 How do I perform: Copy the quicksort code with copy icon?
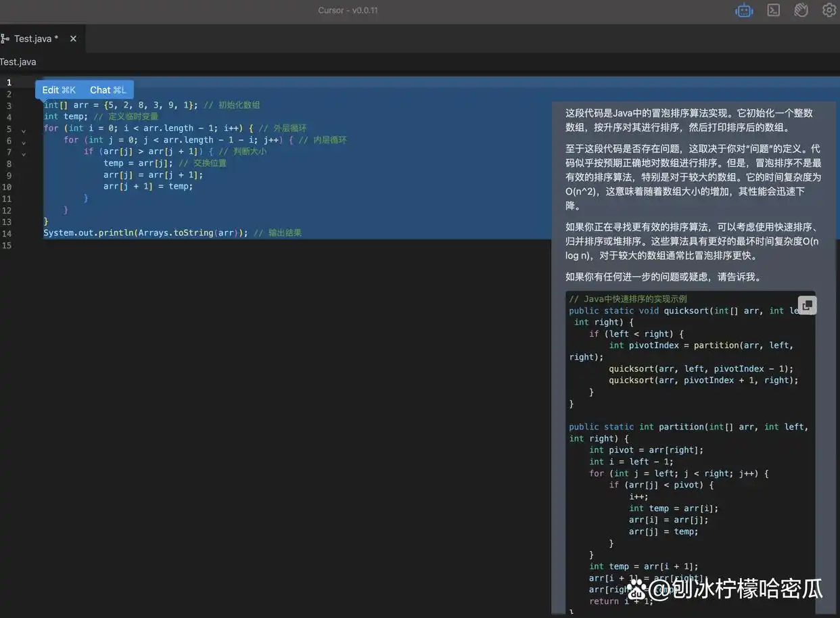click(807, 306)
